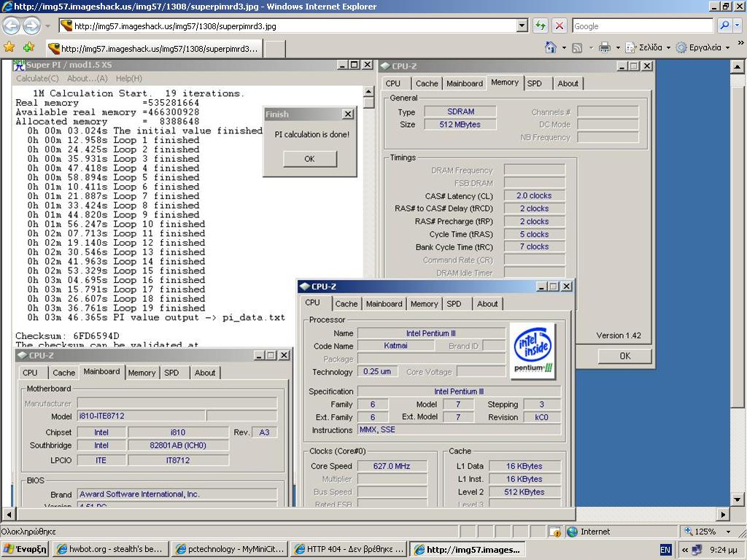
Task: Open a new blank browser tab
Action: pos(275,49)
